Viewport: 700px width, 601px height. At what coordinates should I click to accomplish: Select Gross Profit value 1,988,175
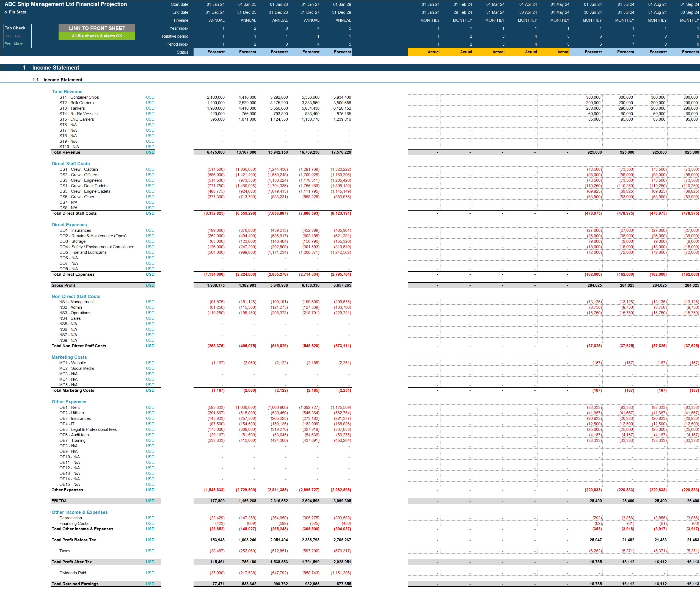(216, 285)
